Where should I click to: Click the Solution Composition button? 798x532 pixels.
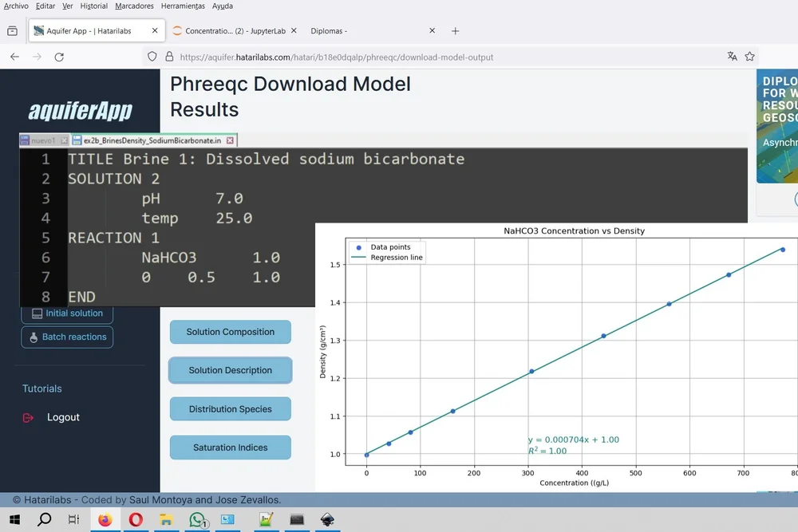coord(230,332)
